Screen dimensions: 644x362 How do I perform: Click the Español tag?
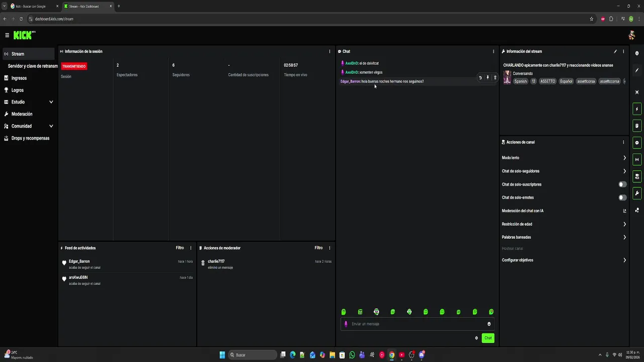coord(567,81)
